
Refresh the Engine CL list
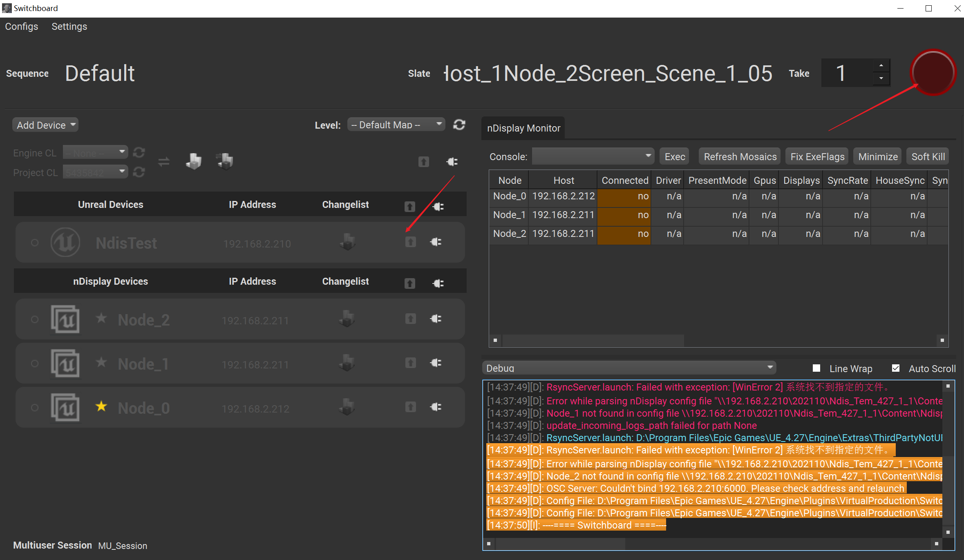pyautogui.click(x=139, y=153)
